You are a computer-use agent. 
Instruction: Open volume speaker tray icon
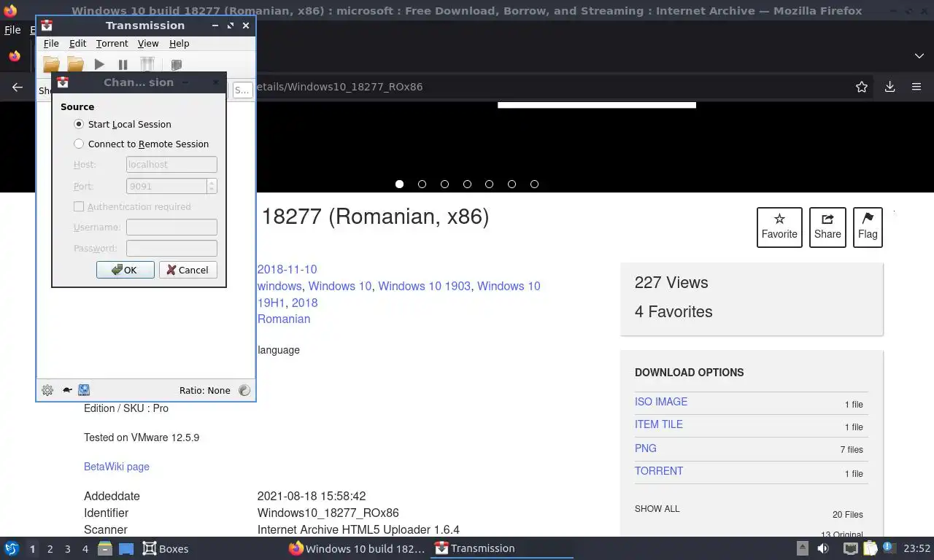pyautogui.click(x=823, y=548)
